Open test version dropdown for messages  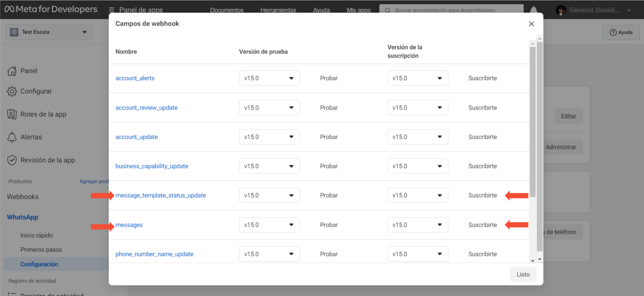click(x=269, y=225)
